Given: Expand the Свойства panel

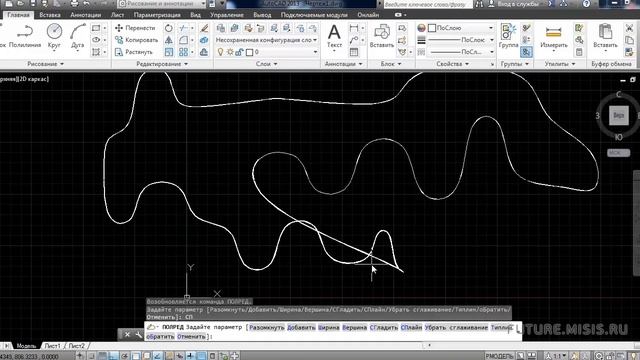Looking at the screenshot, I should coord(452,64).
